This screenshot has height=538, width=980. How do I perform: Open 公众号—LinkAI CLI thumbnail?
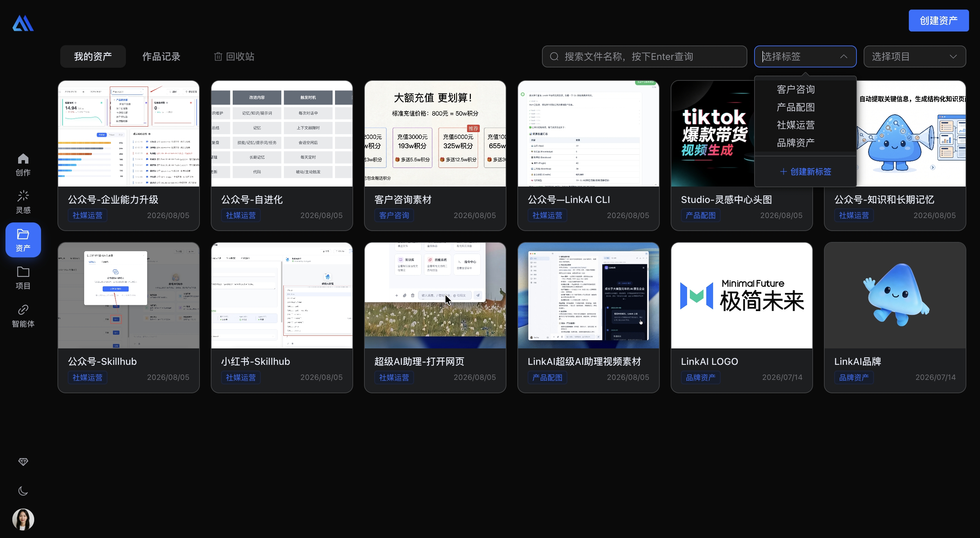click(x=589, y=133)
